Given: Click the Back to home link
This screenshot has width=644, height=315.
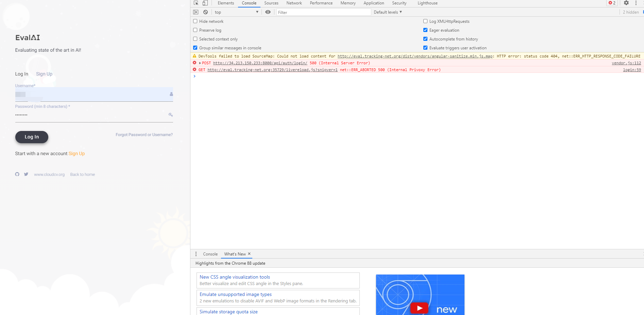Looking at the screenshot, I should 83,175.
